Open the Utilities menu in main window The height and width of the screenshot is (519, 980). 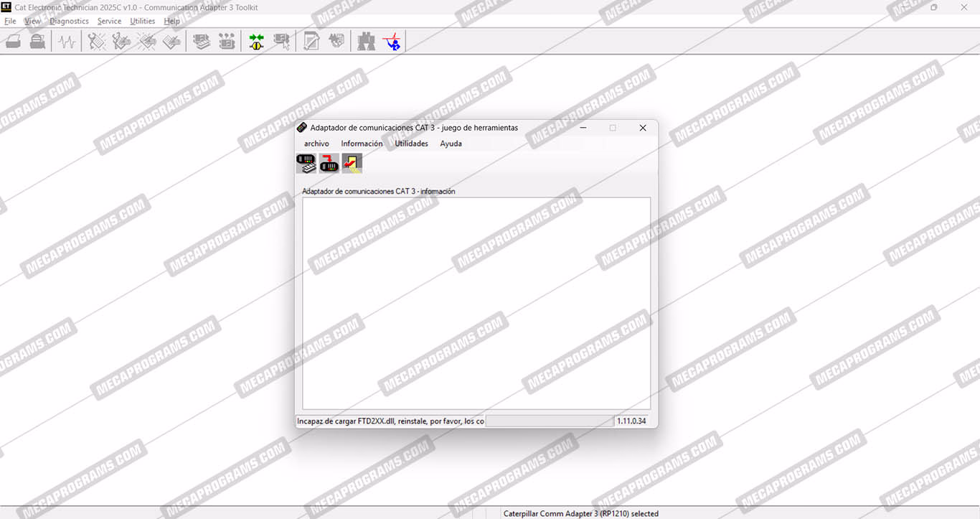(x=142, y=22)
